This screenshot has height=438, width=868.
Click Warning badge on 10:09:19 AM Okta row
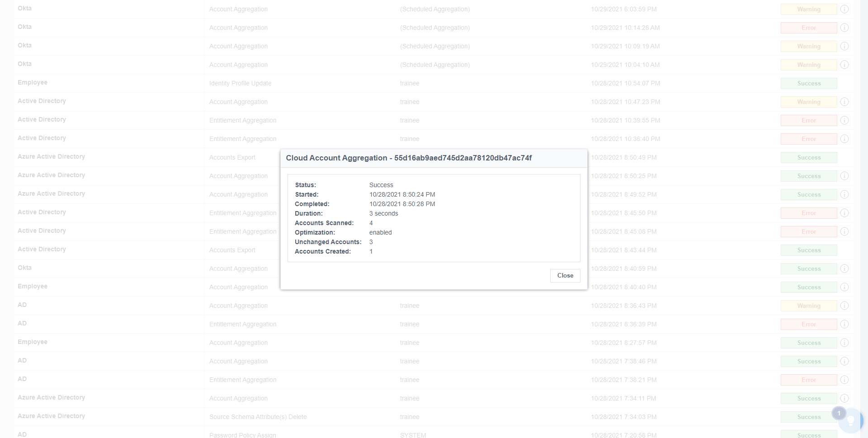pos(809,47)
